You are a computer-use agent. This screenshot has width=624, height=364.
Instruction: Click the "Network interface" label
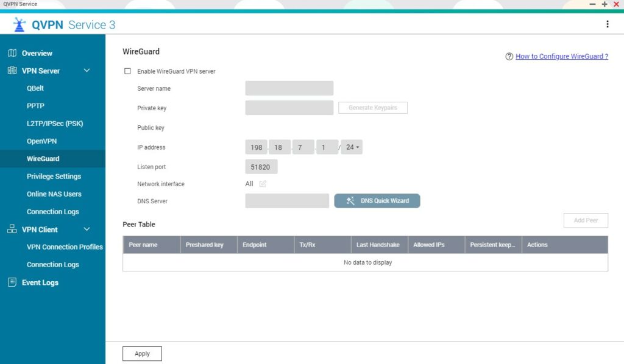(161, 184)
